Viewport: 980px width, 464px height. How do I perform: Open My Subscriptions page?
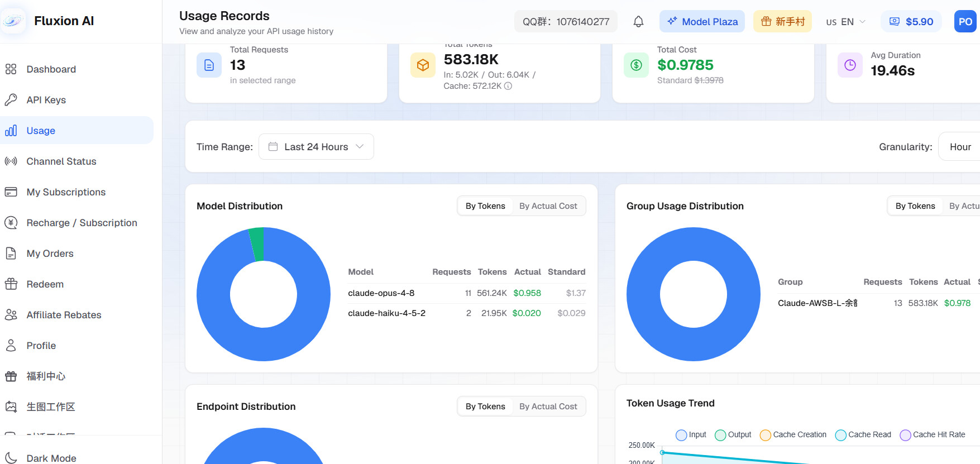[x=77, y=192]
